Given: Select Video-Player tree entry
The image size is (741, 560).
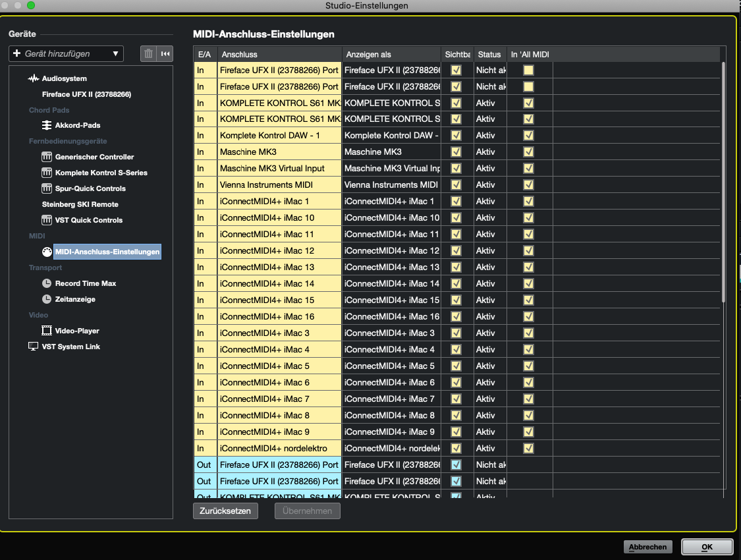Looking at the screenshot, I should 77,331.
